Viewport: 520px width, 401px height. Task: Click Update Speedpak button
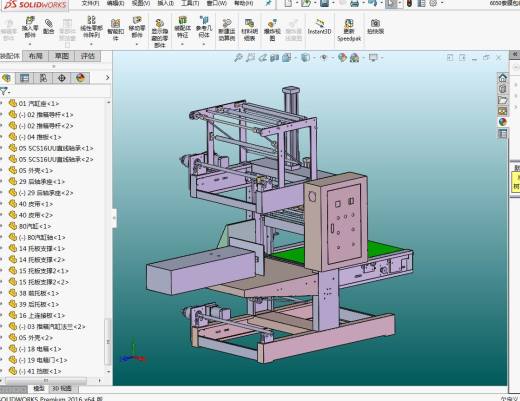pos(349,30)
